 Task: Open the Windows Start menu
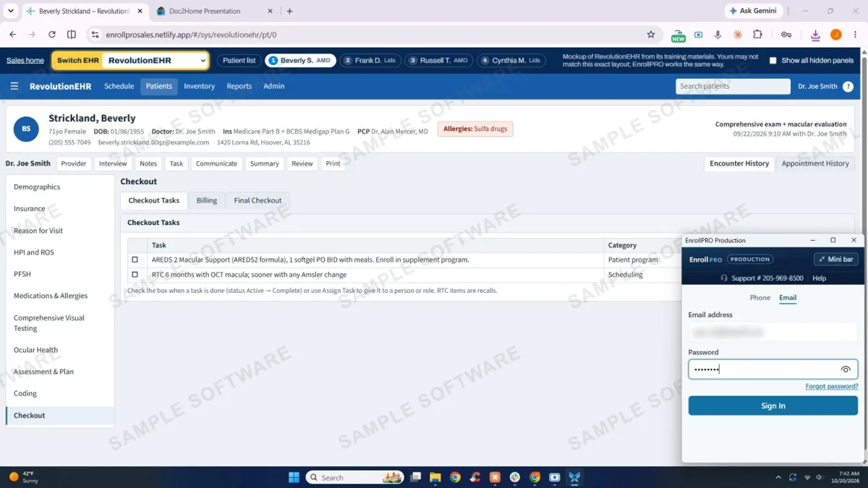pos(294,477)
